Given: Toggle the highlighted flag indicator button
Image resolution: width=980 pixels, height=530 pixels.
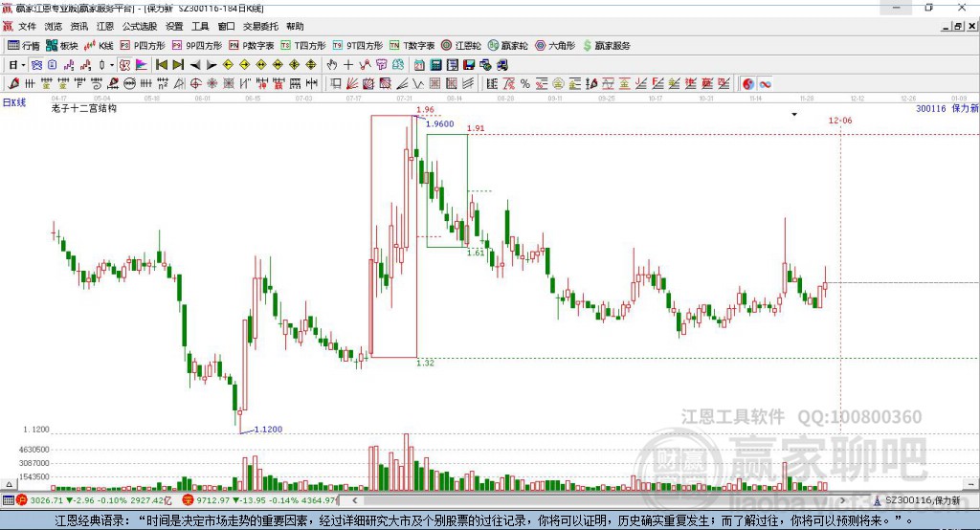Looking at the screenshot, I should (142, 65).
